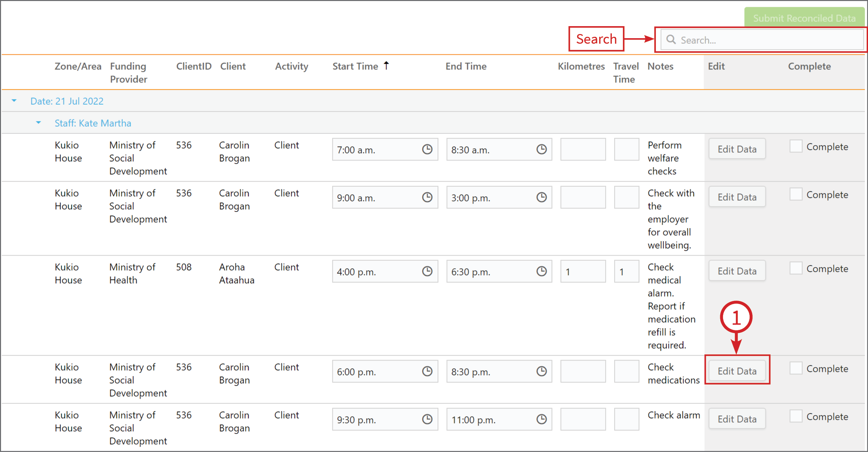Sort by Client column header
Viewport: 868px width, 452px height.
coord(233,66)
